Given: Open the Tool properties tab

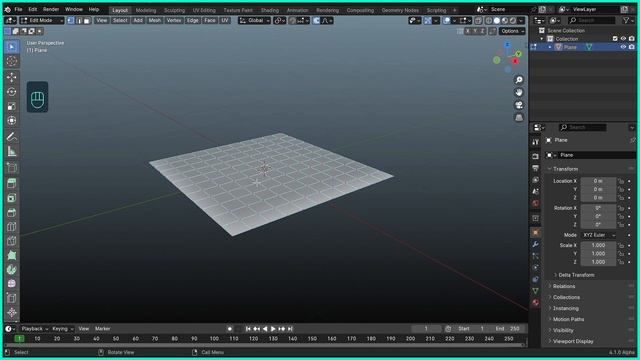Looking at the screenshot, I should (x=536, y=142).
